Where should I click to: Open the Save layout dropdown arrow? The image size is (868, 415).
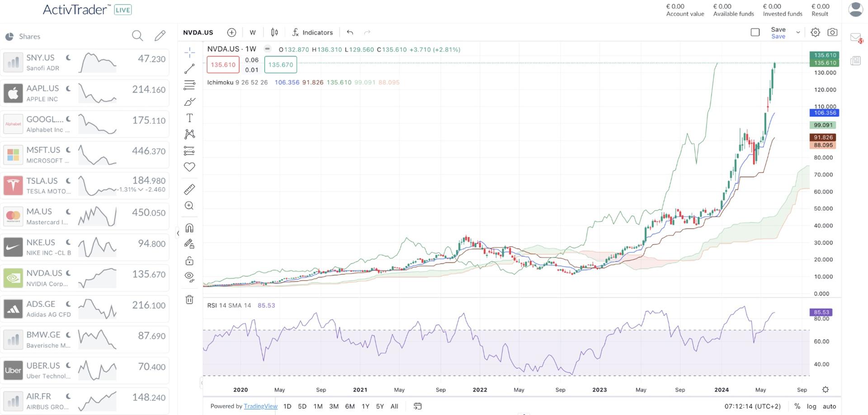click(798, 32)
